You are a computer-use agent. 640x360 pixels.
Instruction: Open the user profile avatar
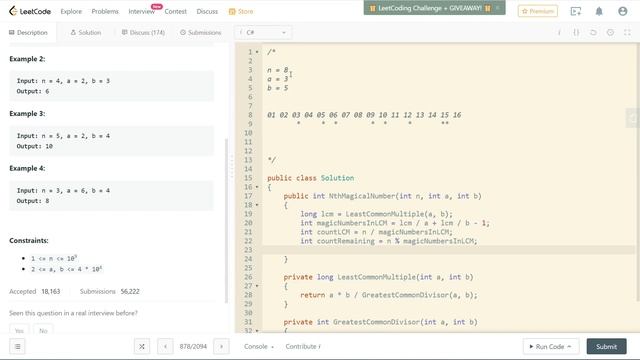[x=622, y=11]
